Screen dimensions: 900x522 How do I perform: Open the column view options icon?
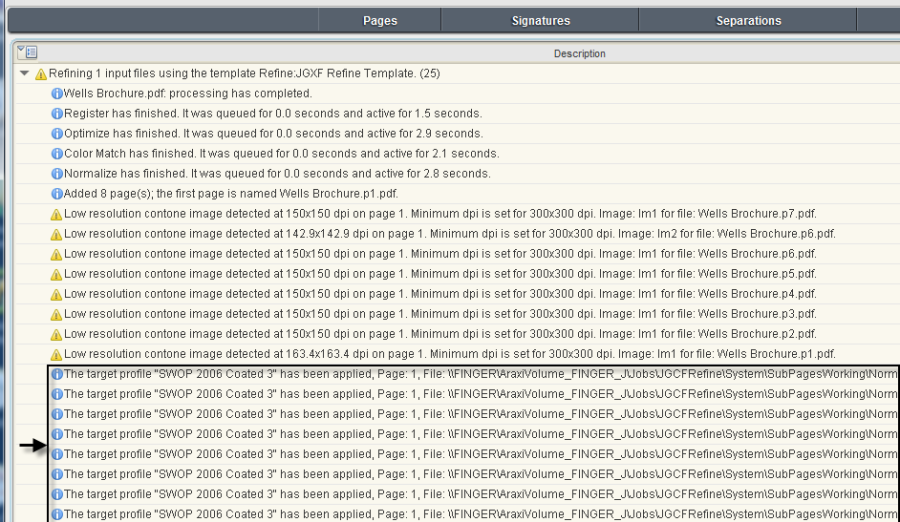coord(27,52)
